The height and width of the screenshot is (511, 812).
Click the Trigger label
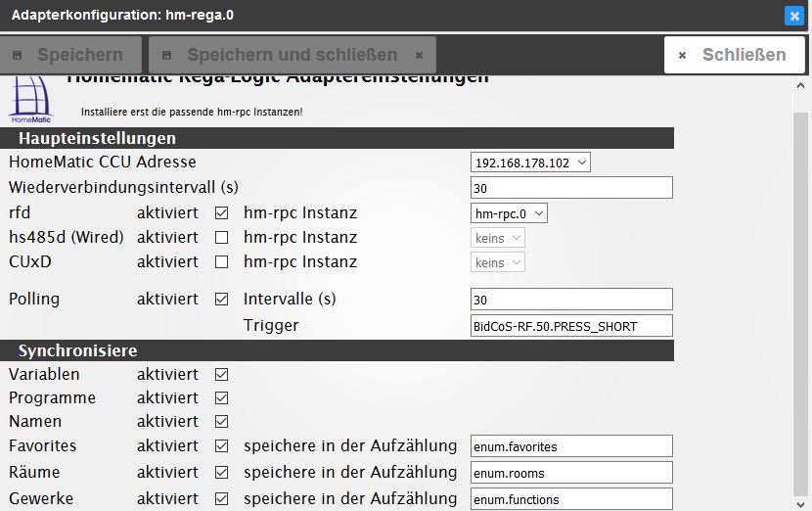click(271, 325)
